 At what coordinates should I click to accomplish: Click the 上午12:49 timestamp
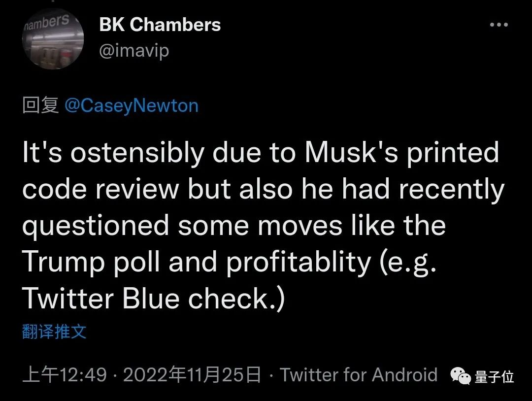tap(65, 375)
